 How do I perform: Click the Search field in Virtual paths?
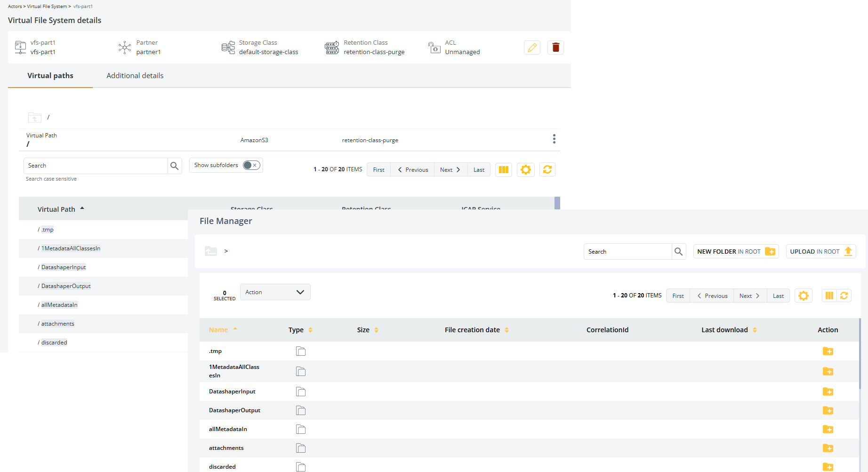click(x=96, y=166)
